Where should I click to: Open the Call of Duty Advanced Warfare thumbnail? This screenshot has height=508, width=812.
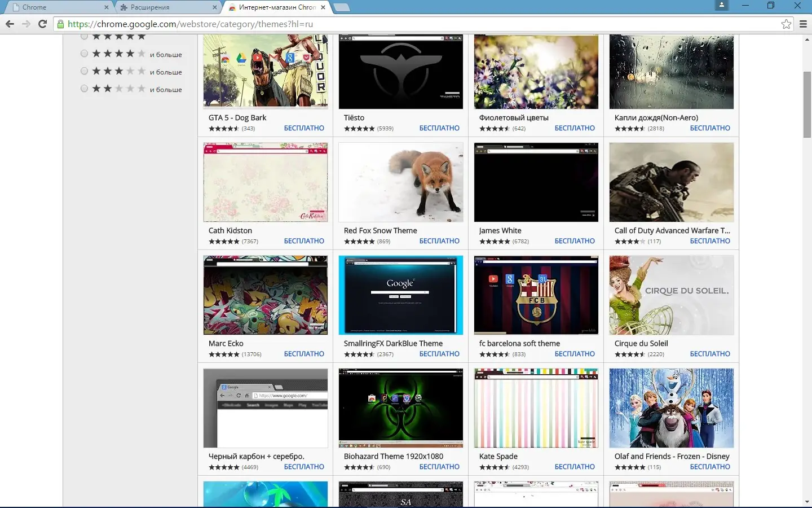click(672, 182)
